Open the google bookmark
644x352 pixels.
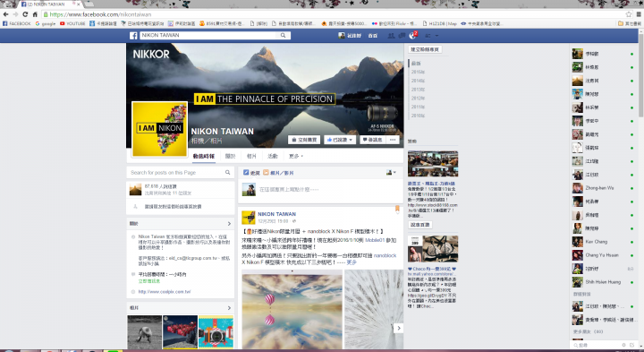[46, 23]
